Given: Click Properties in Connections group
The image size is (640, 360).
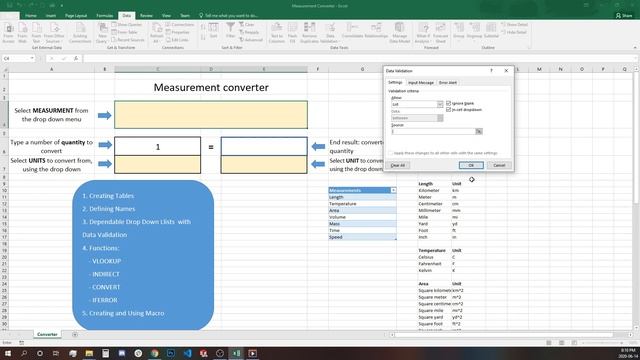Looking at the screenshot, I should coord(178,32).
